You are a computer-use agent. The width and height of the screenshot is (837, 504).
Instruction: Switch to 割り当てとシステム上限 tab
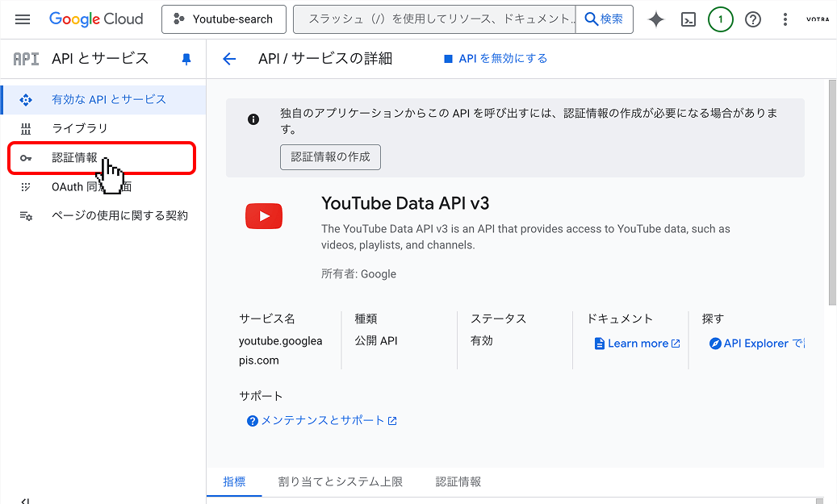click(x=341, y=482)
